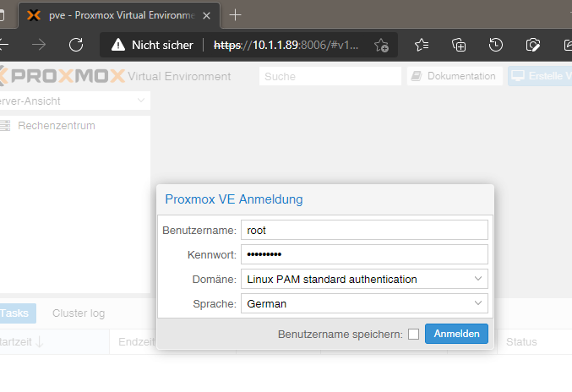Open the Domäne dropdown arrow

(x=478, y=279)
